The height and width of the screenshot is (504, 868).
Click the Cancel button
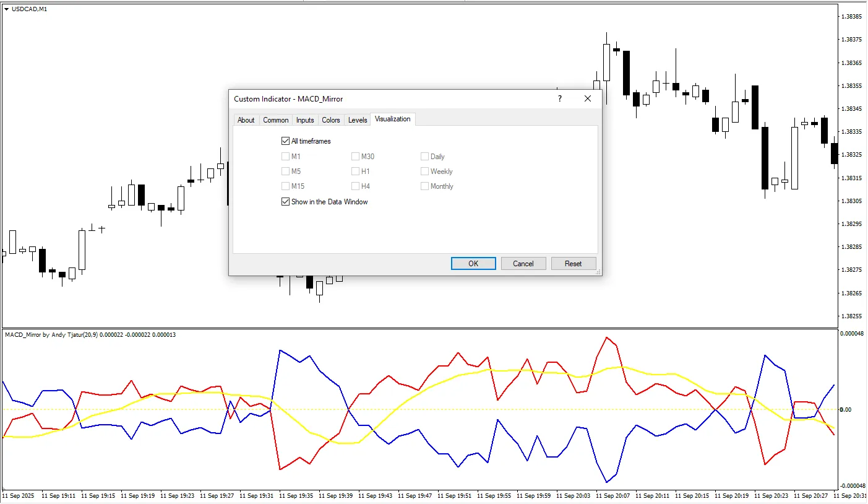coord(523,264)
